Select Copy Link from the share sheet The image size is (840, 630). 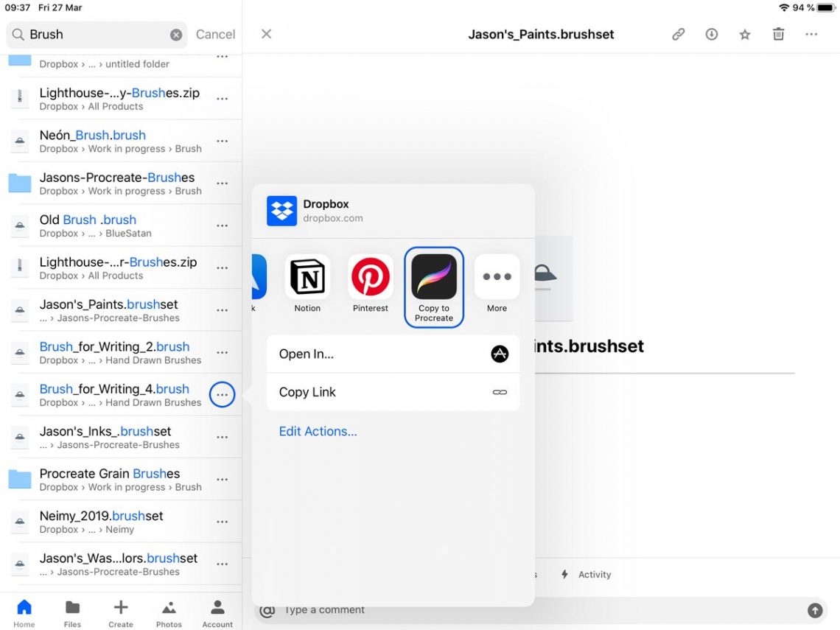[x=393, y=392]
